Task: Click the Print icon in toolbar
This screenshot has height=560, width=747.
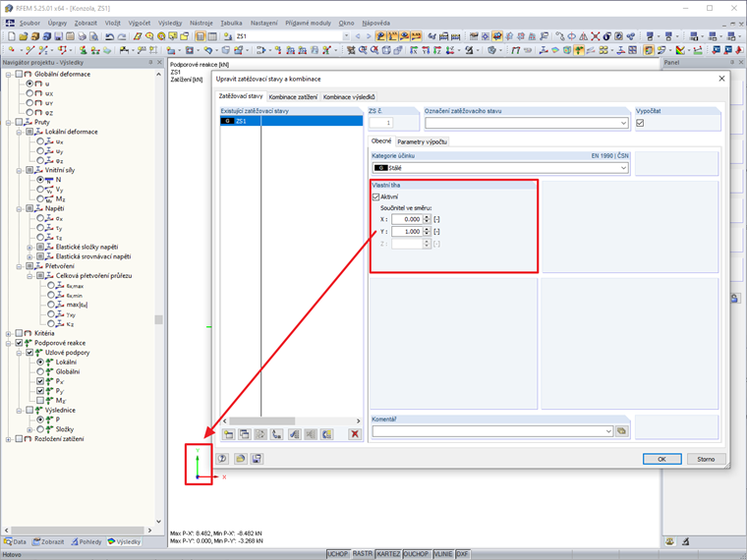Action: (x=82, y=36)
